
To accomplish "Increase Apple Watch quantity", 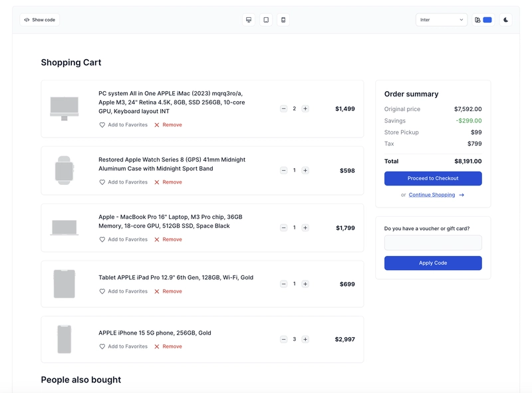I will pos(305,170).
